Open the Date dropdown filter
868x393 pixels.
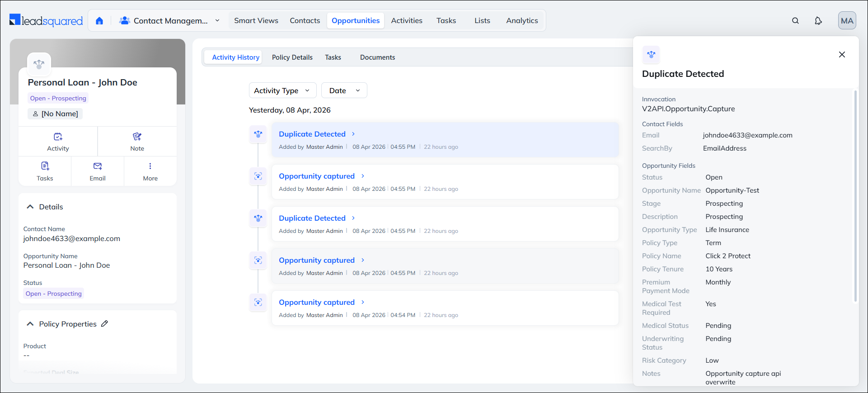(x=344, y=90)
